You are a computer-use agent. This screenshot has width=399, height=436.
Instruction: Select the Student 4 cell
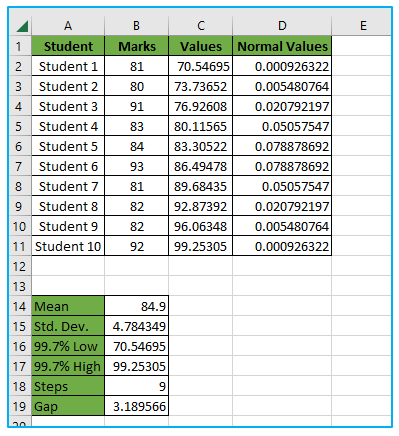tap(68, 126)
